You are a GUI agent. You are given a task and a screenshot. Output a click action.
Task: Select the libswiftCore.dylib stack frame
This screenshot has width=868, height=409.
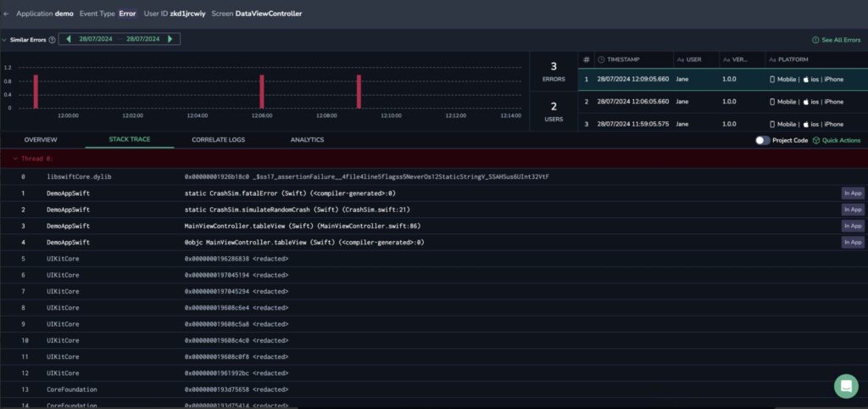tap(434, 176)
